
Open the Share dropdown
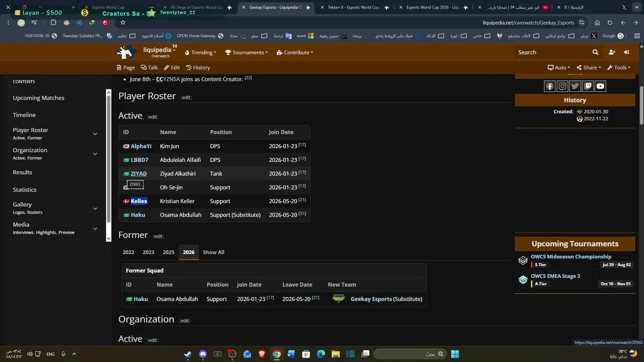tap(589, 67)
